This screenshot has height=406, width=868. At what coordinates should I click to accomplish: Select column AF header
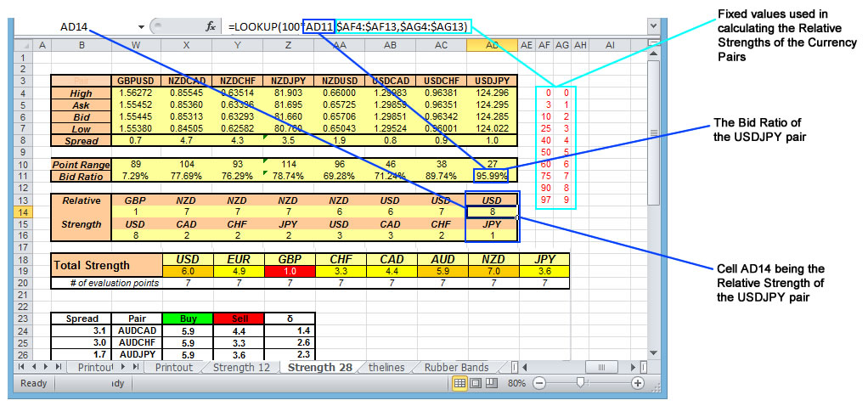(x=545, y=45)
